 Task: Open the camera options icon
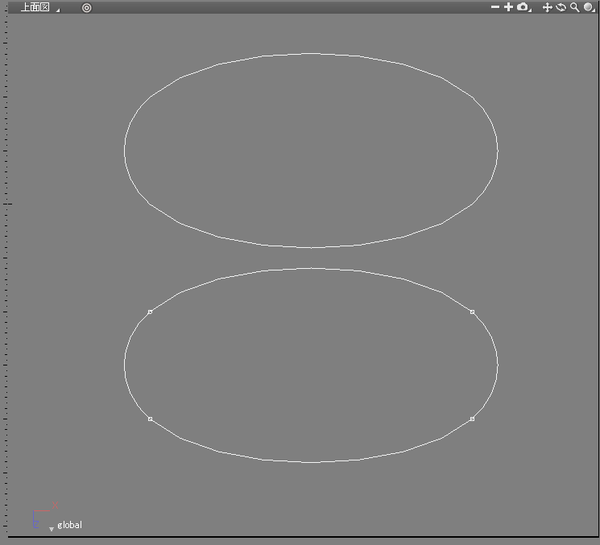pyautogui.click(x=522, y=7)
